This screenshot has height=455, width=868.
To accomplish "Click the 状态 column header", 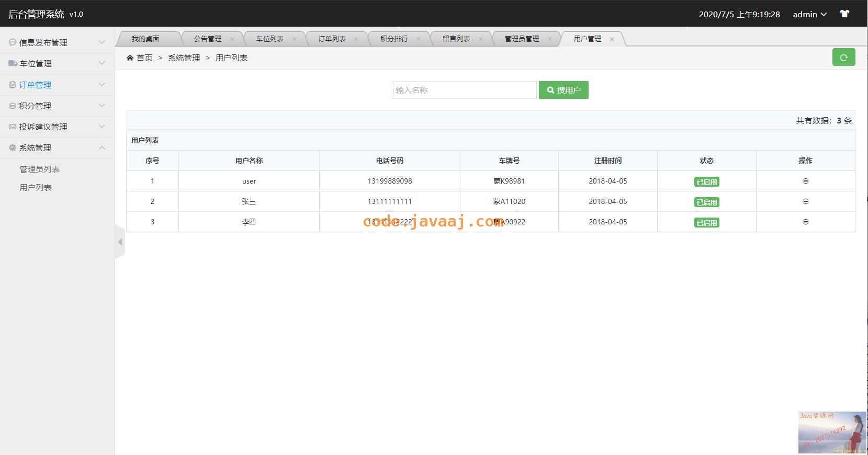I will 707,161.
